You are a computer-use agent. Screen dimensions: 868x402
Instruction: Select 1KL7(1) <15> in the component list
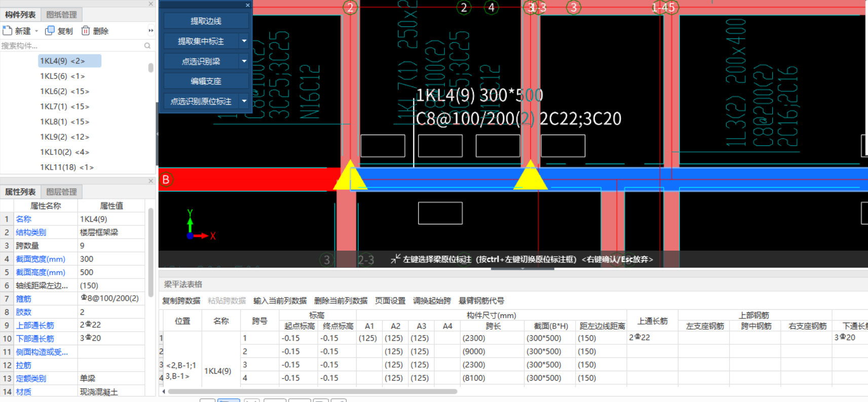coord(64,106)
